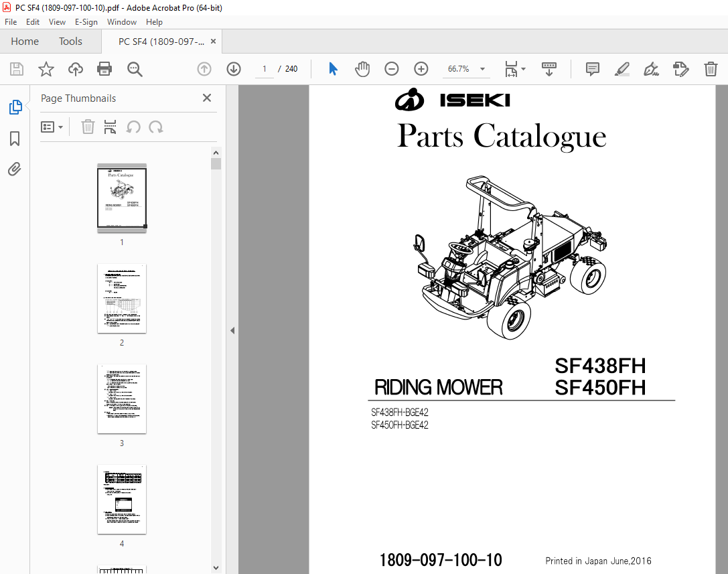This screenshot has height=574, width=728.
Task: Click the upload to cloud icon
Action: pos(75,69)
